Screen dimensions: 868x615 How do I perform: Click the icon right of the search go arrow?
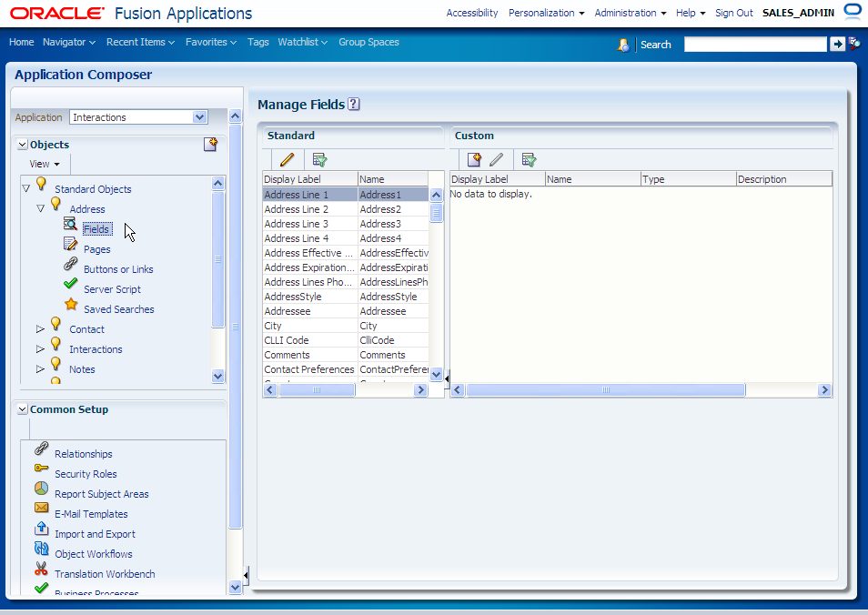tap(854, 43)
